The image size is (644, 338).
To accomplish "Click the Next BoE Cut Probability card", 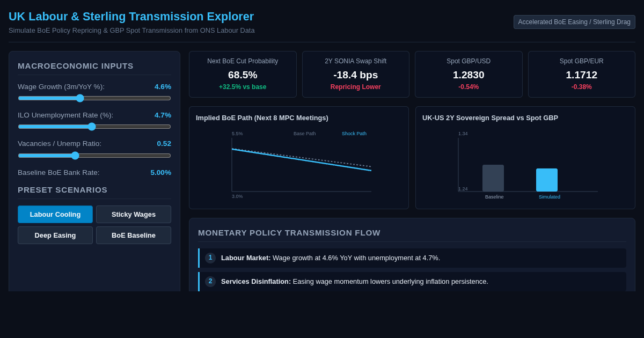I will coord(243,74).
